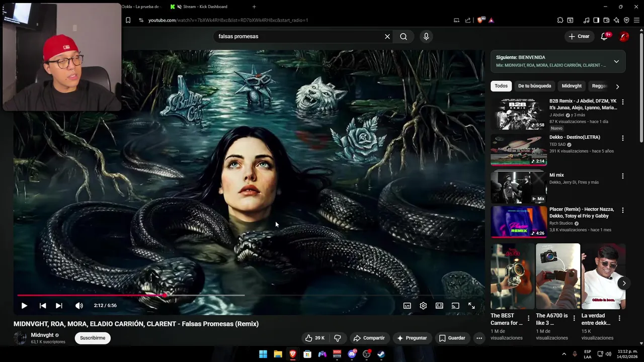Subscribe to Midnvght with Suscribirme
644x362 pixels.
pyautogui.click(x=93, y=338)
